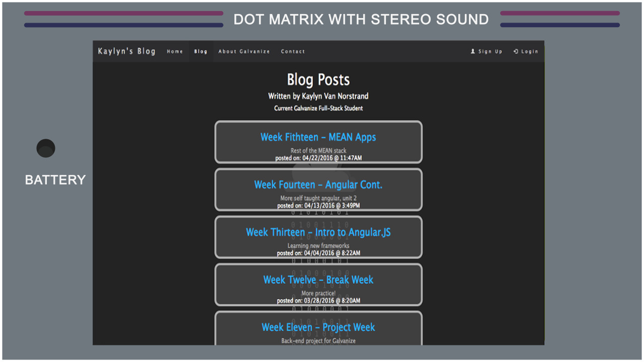Open Week Fithteen – MEAN Apps post
This screenshot has height=362, width=644.
tap(318, 137)
